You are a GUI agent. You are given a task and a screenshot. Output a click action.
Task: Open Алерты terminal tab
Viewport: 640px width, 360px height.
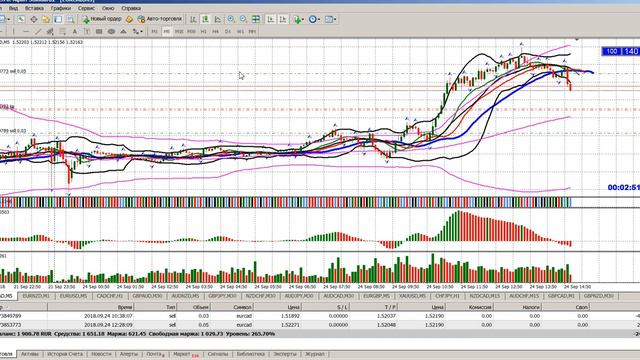click(129, 354)
